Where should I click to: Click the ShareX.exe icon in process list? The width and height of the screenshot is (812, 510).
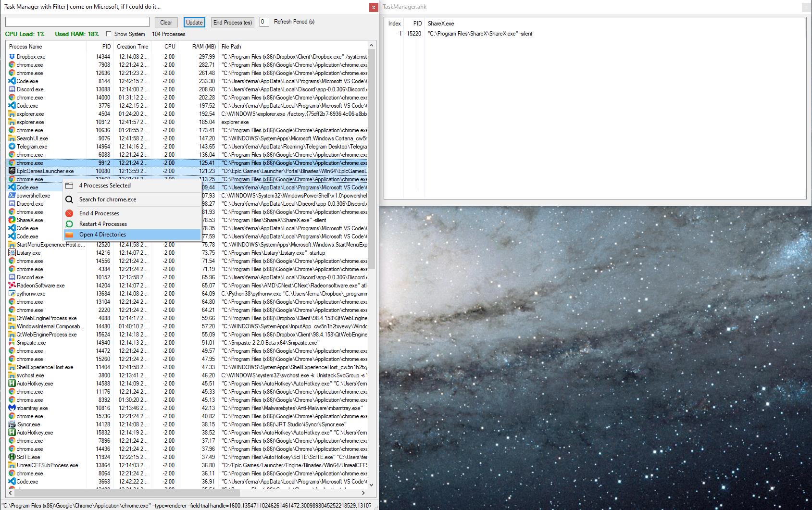click(12, 220)
